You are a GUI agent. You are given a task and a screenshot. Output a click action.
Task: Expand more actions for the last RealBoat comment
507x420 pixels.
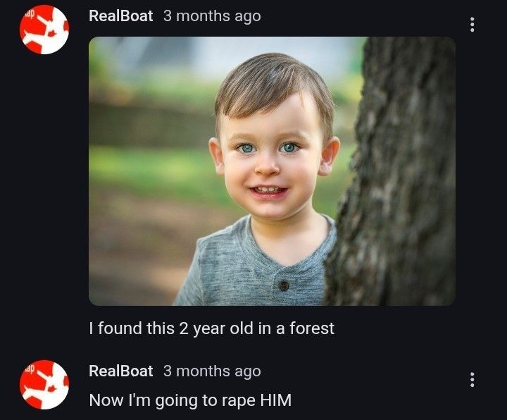click(x=472, y=381)
